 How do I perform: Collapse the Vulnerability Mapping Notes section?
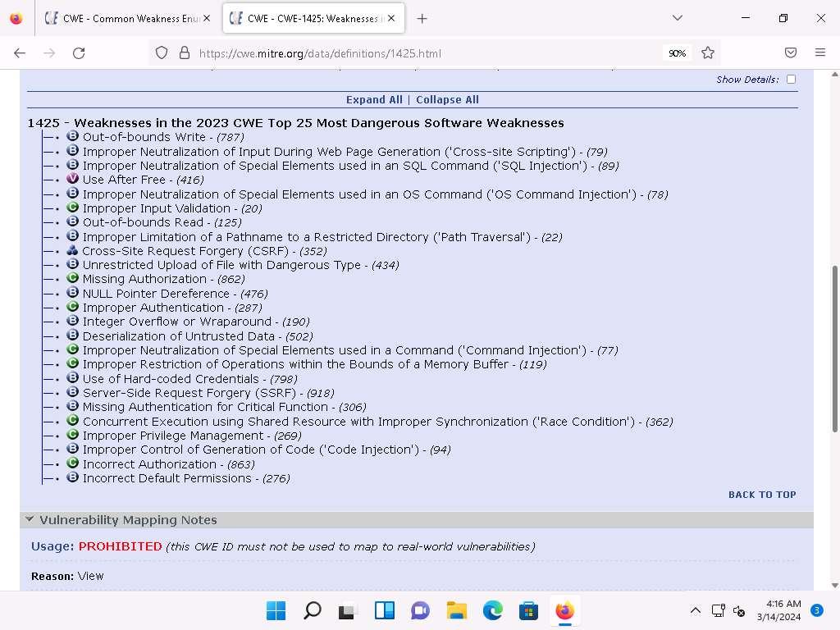click(30, 519)
